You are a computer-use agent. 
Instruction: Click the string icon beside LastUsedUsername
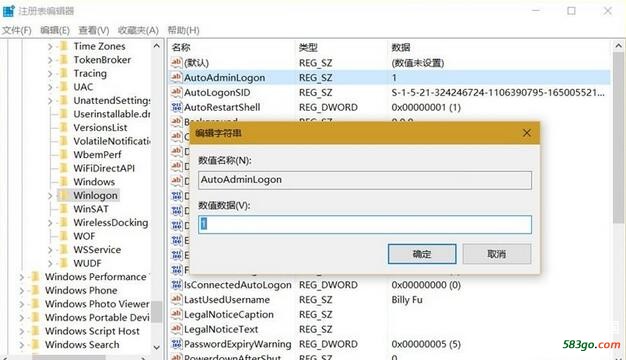click(176, 299)
